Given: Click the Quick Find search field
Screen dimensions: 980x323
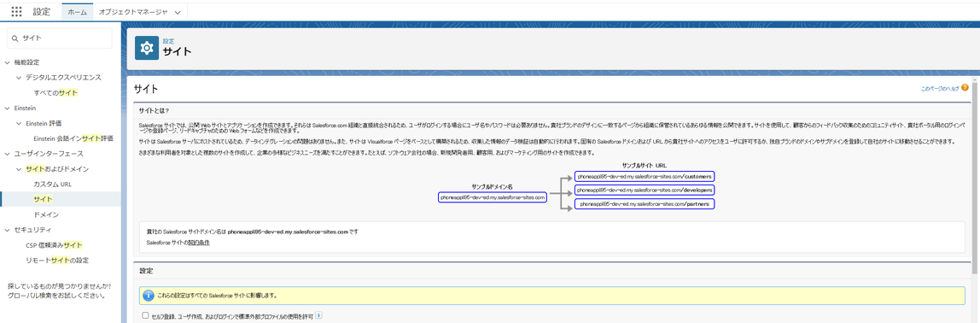Looking at the screenshot, I should 60,38.
